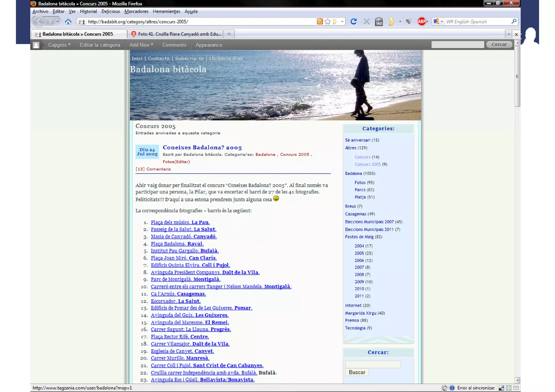
Task: Click the Delicious TAG icon
Action: click(x=379, y=22)
